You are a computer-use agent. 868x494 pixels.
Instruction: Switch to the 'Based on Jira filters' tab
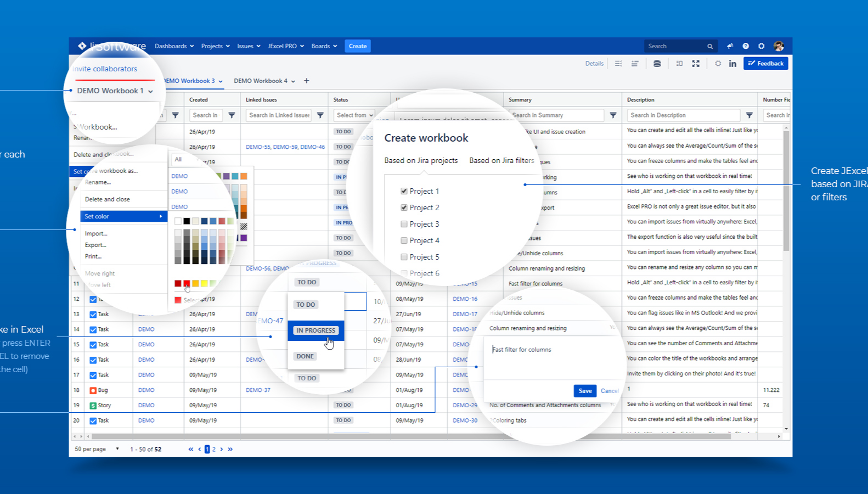click(501, 160)
